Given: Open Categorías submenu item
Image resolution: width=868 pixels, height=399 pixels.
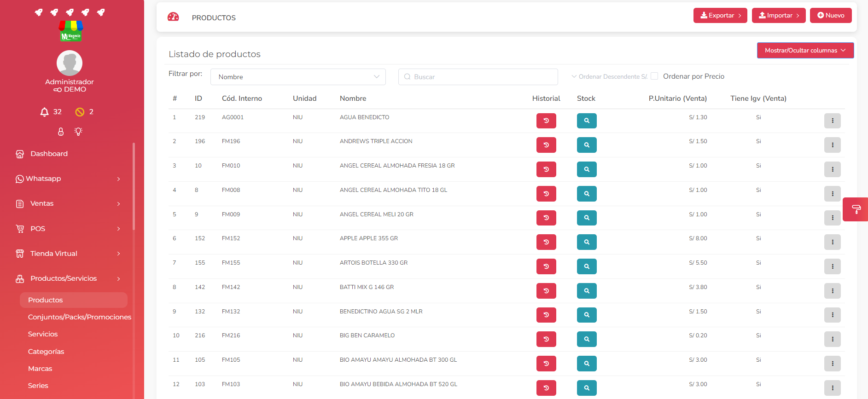Looking at the screenshot, I should [46, 352].
